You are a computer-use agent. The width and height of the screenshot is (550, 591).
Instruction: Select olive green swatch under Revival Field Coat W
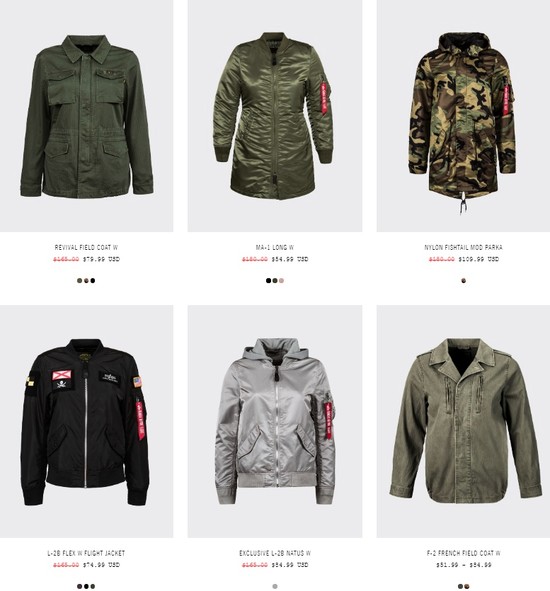click(x=80, y=280)
